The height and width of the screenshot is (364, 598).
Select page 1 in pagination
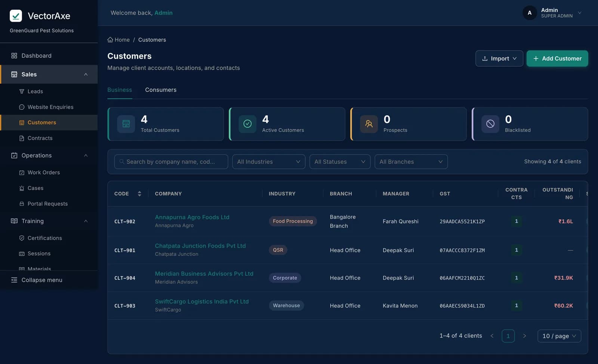pos(508,336)
